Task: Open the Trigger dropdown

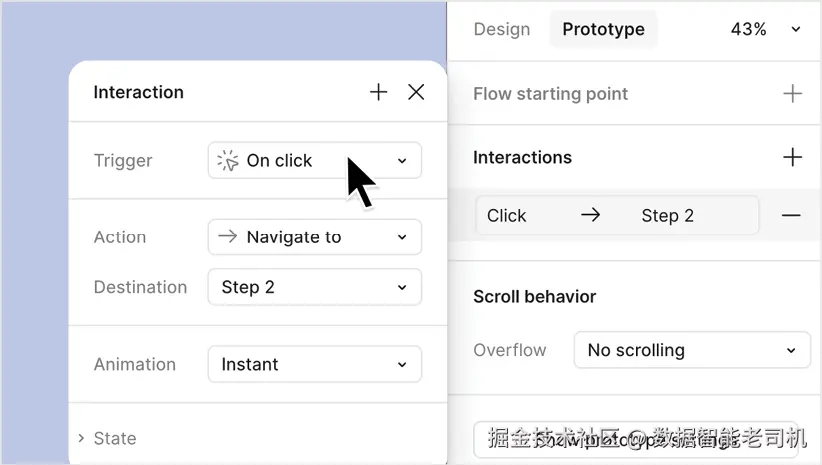Action: click(314, 160)
